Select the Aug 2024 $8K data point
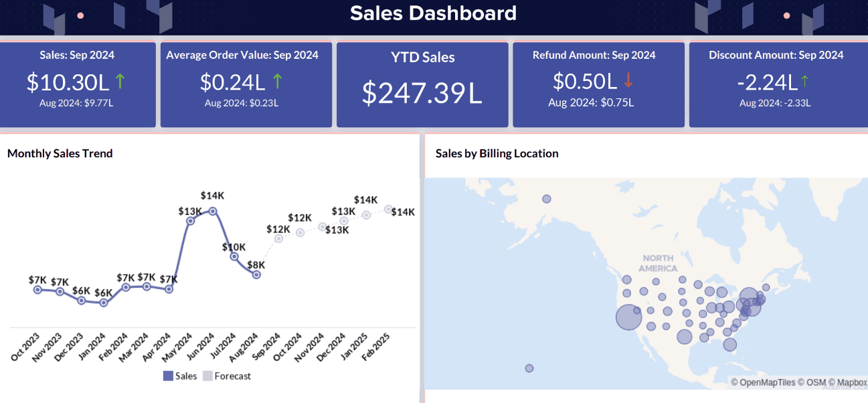Screen dimensions: 868x403 click(x=256, y=274)
